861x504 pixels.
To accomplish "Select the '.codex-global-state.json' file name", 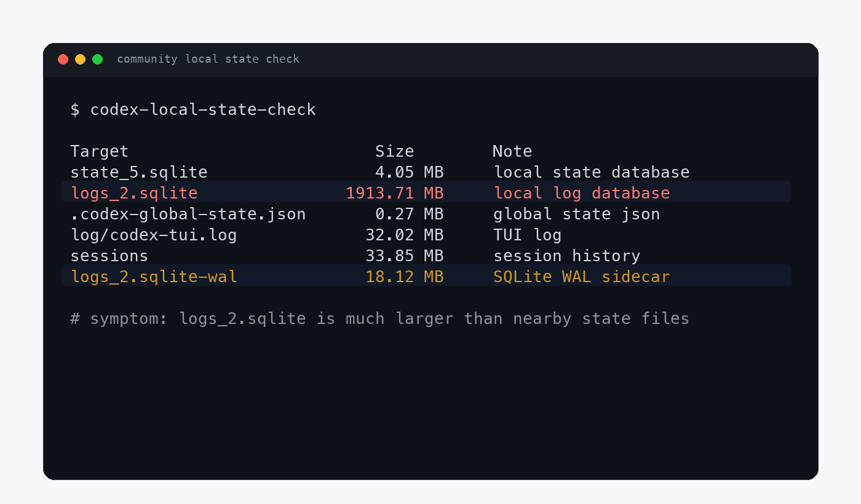I will click(x=188, y=214).
